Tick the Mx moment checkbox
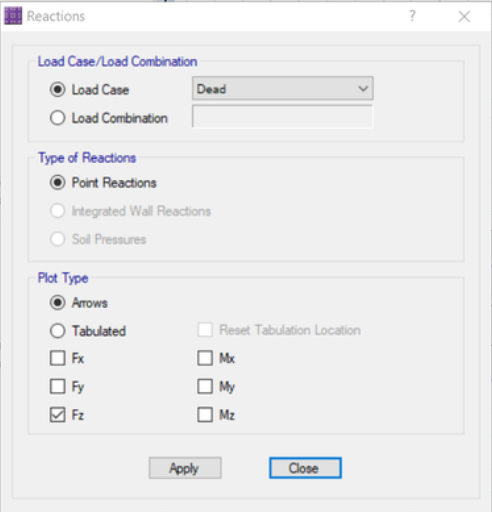Viewport: 492px width, 512px height. (x=205, y=358)
